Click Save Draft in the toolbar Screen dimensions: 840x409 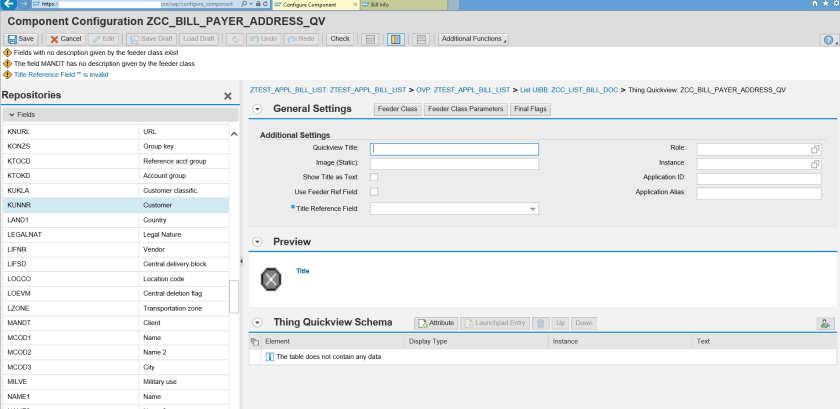click(151, 39)
